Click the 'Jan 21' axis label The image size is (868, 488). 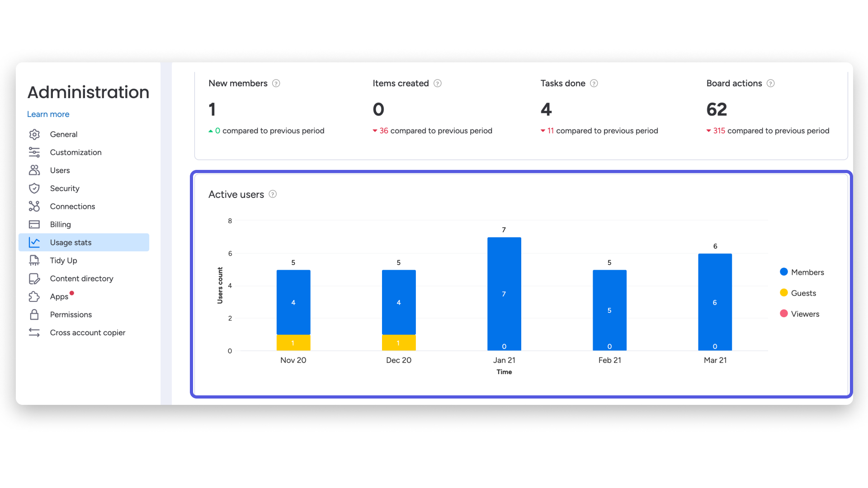pyautogui.click(x=504, y=360)
